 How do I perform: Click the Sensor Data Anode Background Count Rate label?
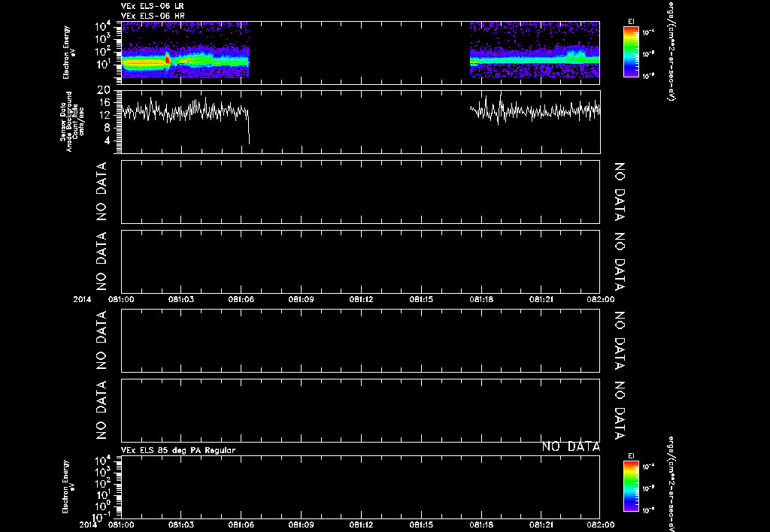point(72,122)
